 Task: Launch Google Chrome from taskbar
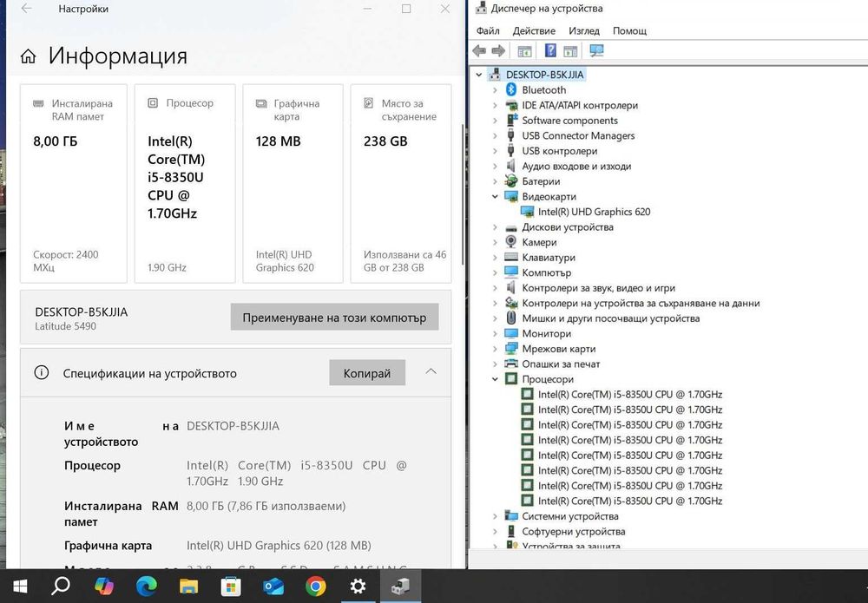pos(315,586)
